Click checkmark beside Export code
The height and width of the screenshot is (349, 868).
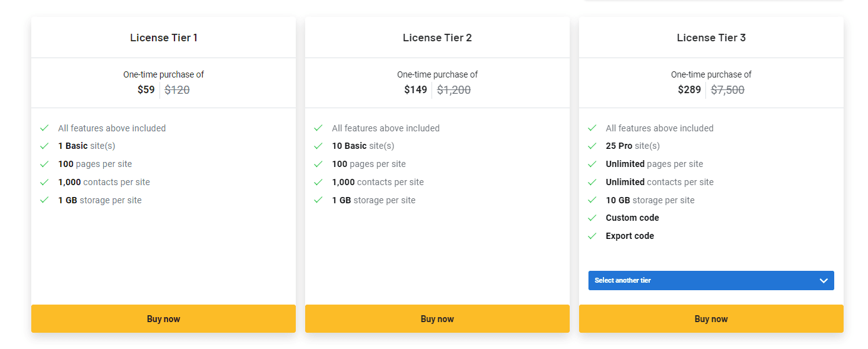click(x=592, y=236)
